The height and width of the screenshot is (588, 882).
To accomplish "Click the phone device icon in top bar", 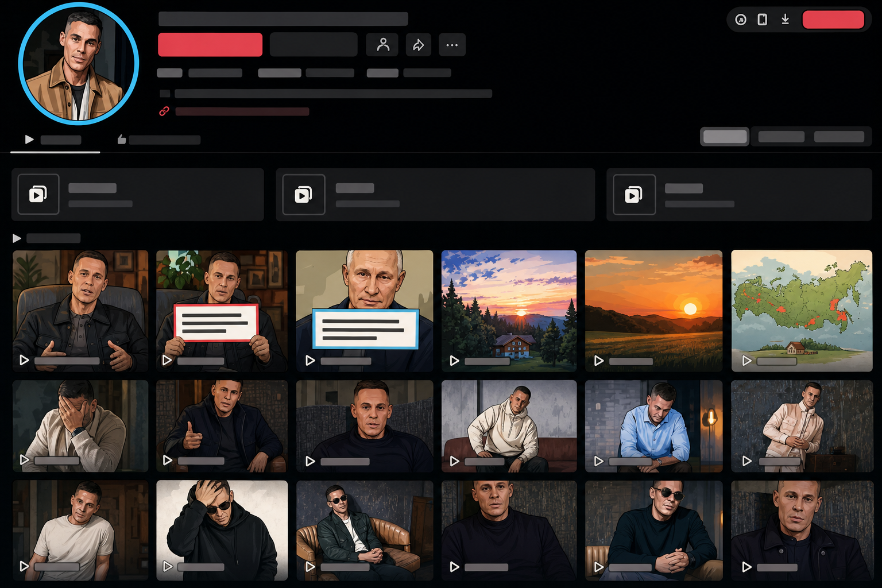I will point(762,20).
